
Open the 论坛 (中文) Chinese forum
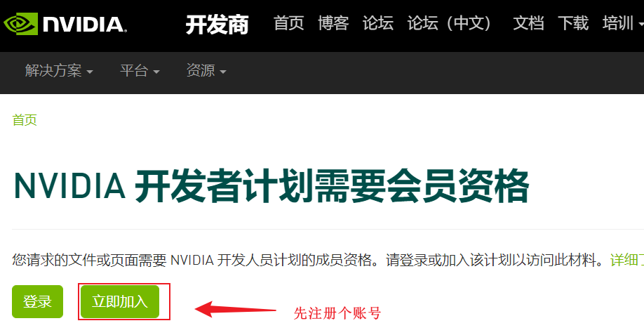tap(449, 23)
